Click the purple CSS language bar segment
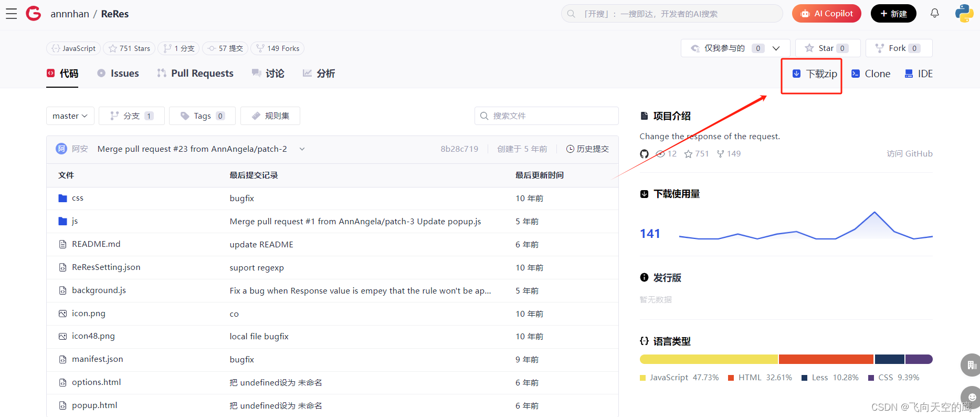This screenshot has height=417, width=980. click(x=919, y=359)
